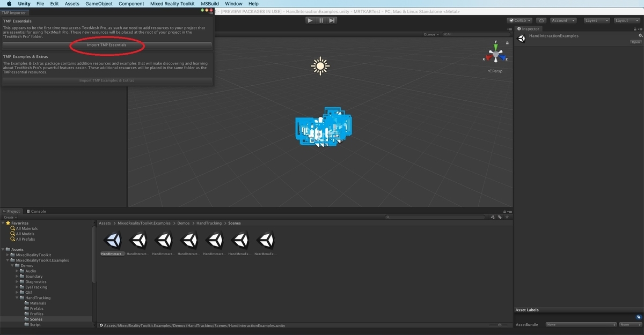Open the File menu
Viewport: 644px width, 335px height.
coord(40,4)
